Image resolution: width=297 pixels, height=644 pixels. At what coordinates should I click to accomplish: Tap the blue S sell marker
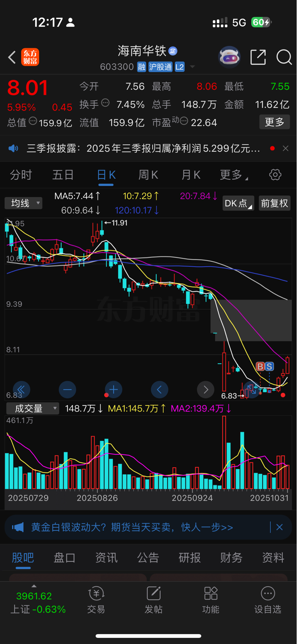pyautogui.click(x=269, y=366)
